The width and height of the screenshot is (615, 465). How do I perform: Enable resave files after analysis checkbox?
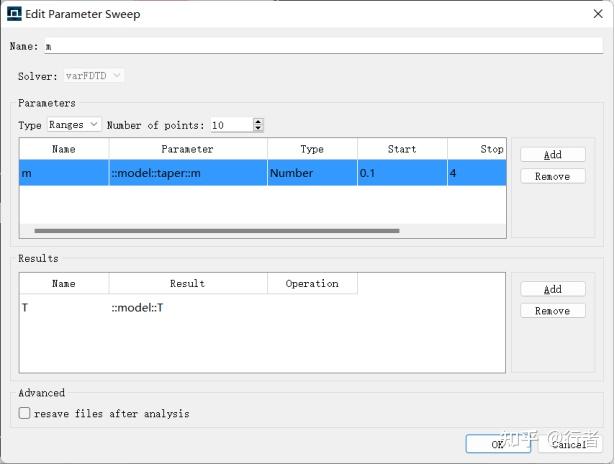click(x=25, y=413)
